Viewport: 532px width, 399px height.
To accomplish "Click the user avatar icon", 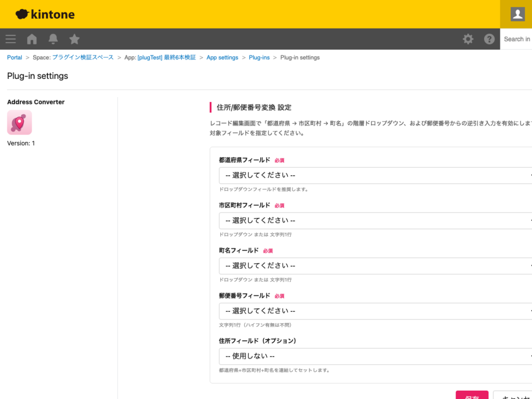I will 516,14.
